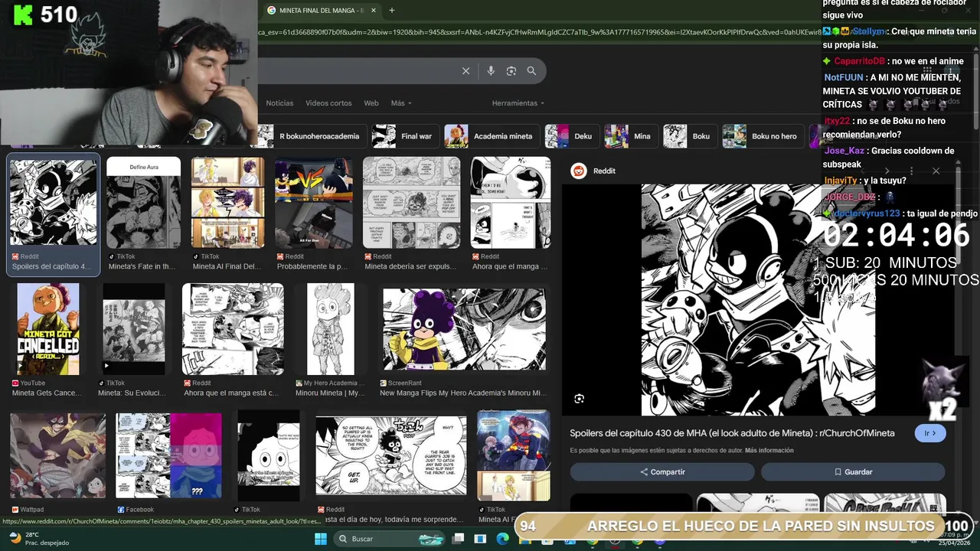Open the Más información link

point(769,451)
